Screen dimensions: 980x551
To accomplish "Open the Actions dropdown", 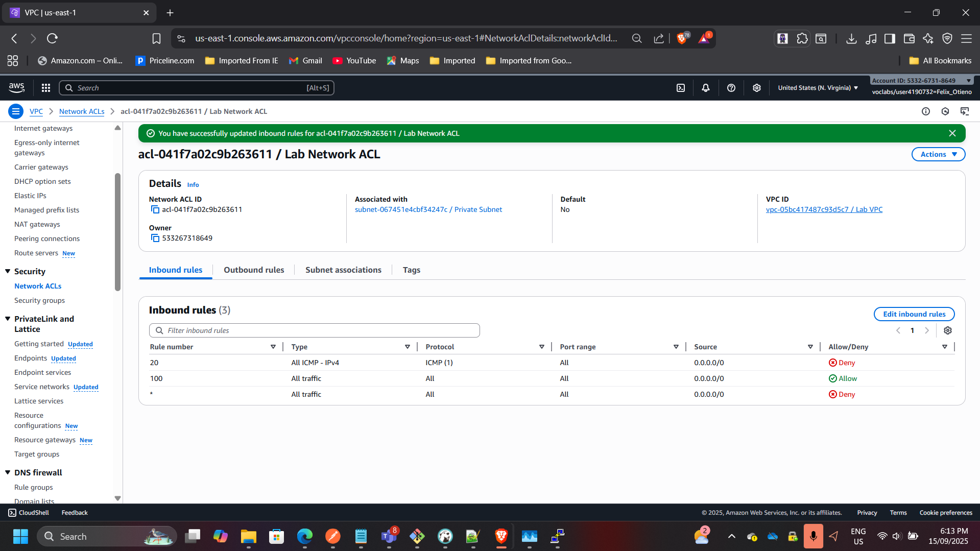I will [938, 154].
